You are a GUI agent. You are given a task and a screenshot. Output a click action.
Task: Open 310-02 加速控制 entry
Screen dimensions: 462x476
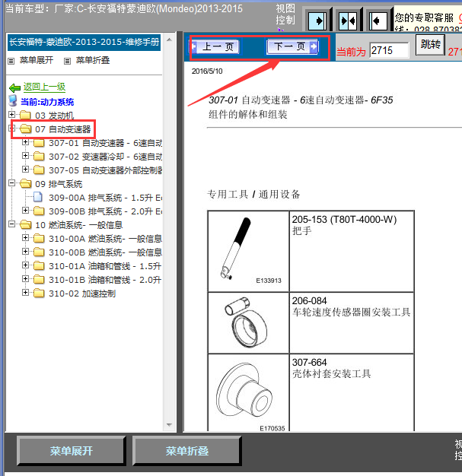click(x=82, y=294)
